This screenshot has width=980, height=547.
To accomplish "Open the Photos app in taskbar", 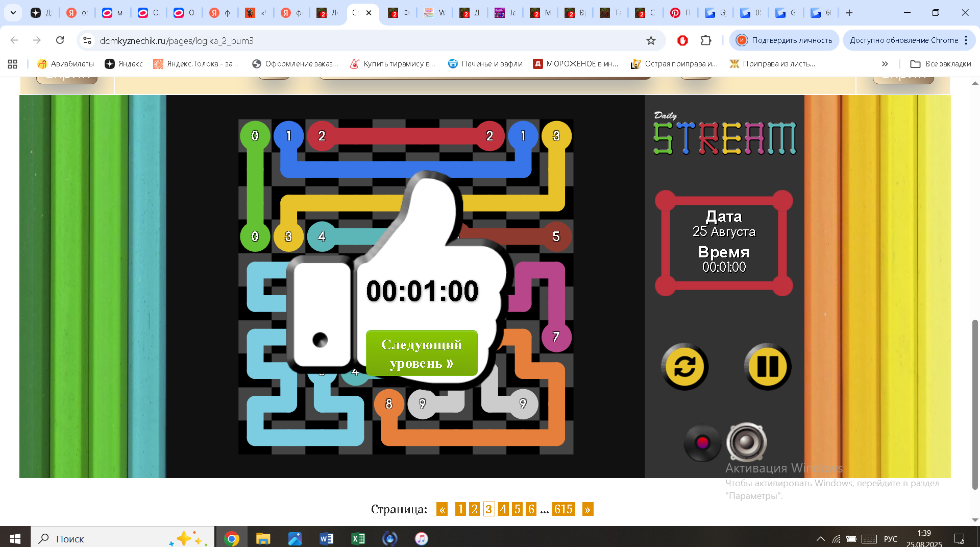I will pyautogui.click(x=295, y=538).
